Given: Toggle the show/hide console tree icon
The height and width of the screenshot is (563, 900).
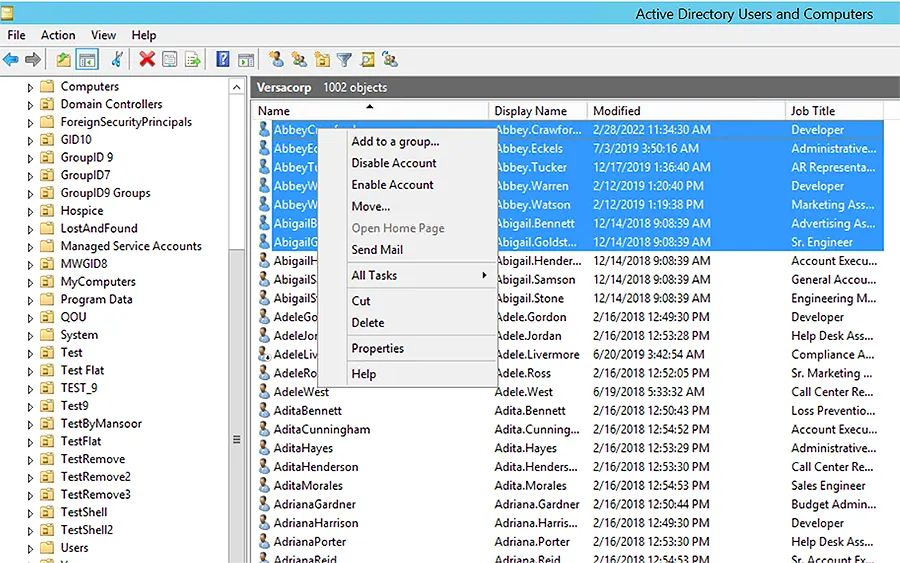Looking at the screenshot, I should 87,59.
